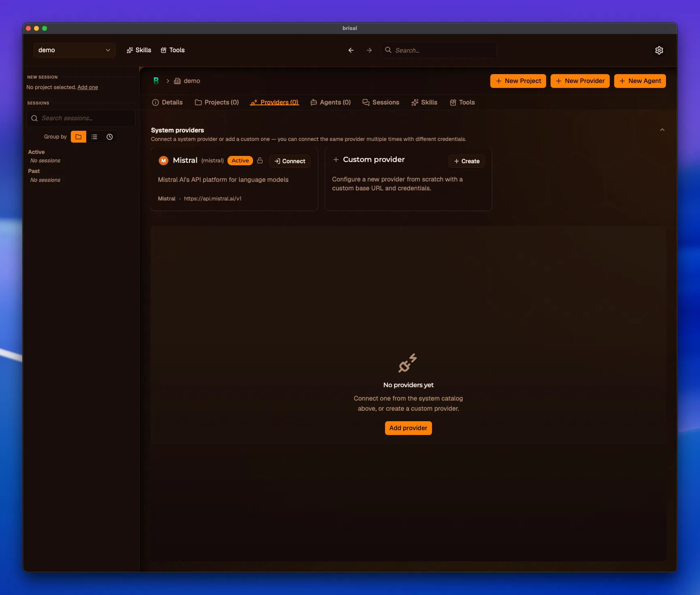Group sessions by folder
This screenshot has height=595, width=700.
click(79, 137)
